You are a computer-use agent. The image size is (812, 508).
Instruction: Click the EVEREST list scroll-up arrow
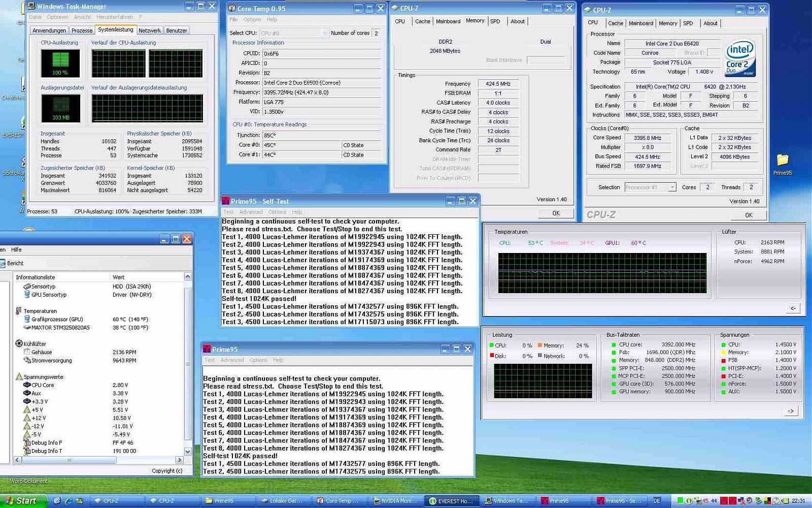pyautogui.click(x=187, y=277)
